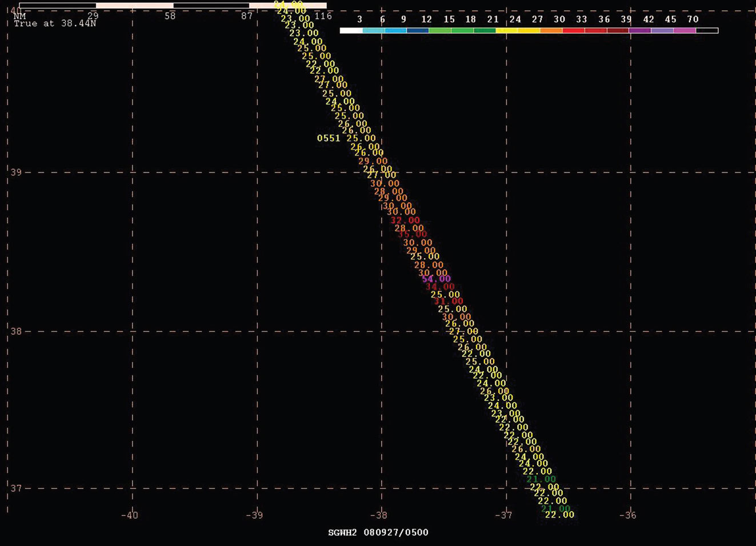The image size is (756, 546).
Task: Click the 116 mark on the distance scale
Action: 323,16
